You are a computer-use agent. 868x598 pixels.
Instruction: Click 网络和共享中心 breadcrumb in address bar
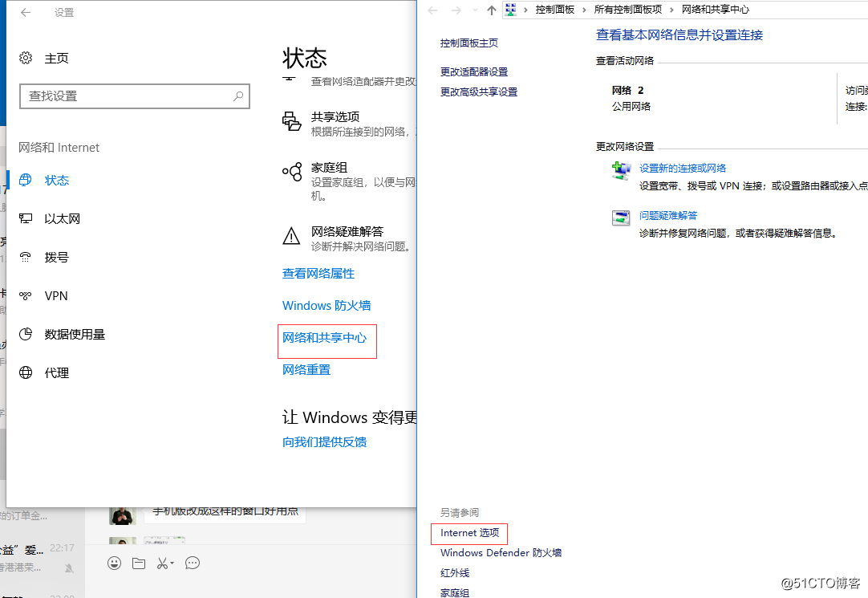(716, 10)
